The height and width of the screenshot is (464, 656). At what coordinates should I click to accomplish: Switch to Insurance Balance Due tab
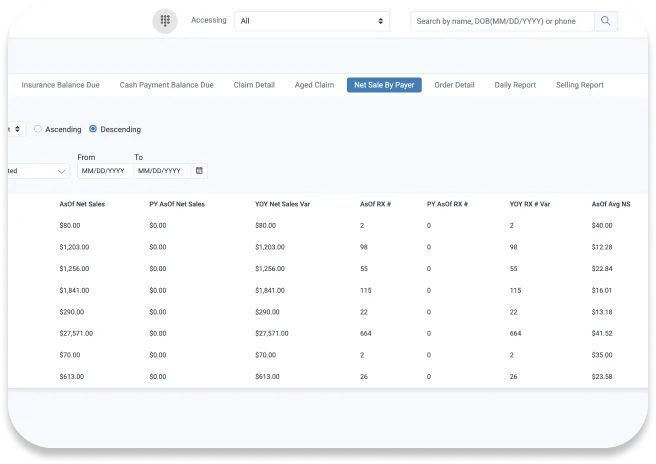[x=60, y=85]
